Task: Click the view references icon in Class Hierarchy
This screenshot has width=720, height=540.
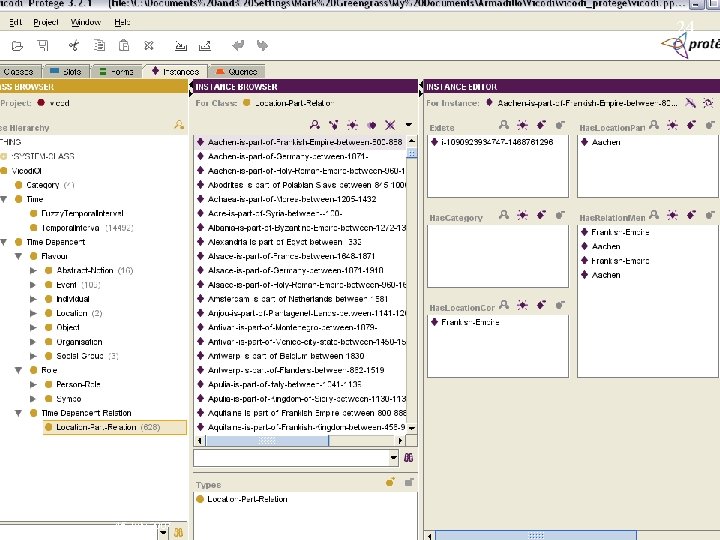Action: (178, 125)
